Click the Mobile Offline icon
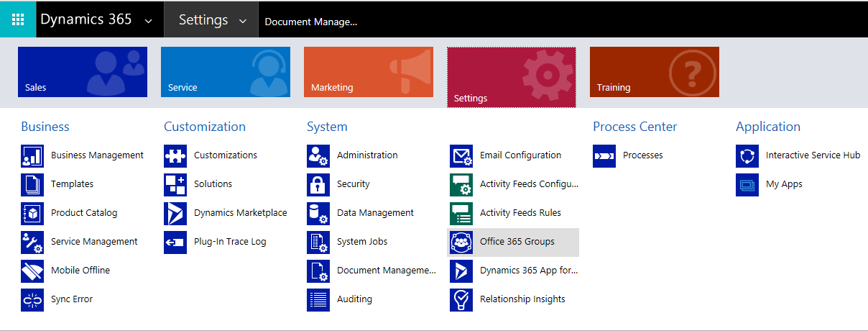 tap(32, 271)
